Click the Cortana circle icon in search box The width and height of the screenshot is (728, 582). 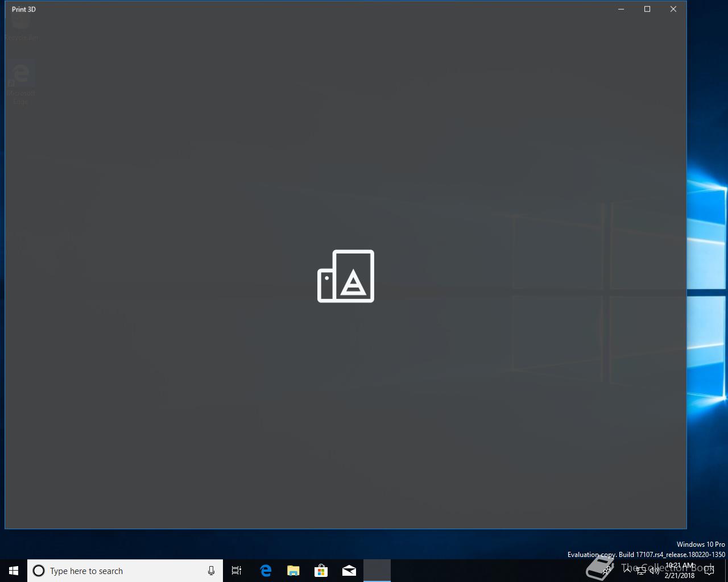(x=39, y=571)
